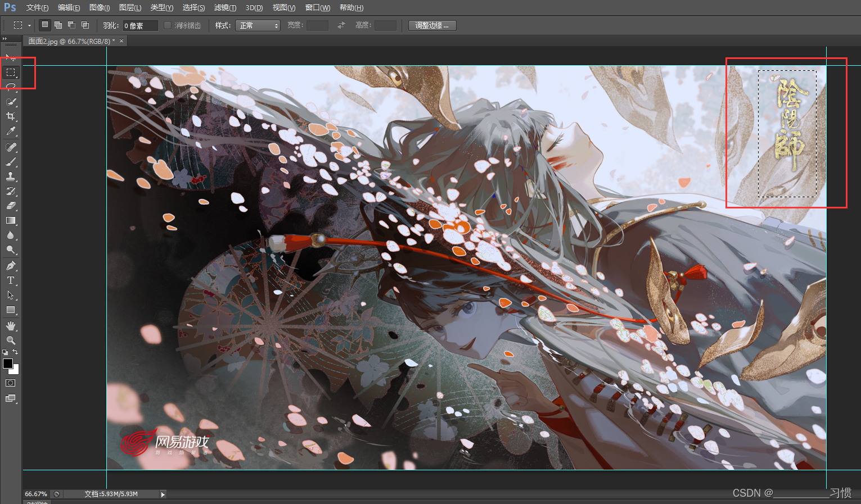Image resolution: width=861 pixels, height=504 pixels.
Task: Choose New Selection mode in options bar
Action: point(44,25)
